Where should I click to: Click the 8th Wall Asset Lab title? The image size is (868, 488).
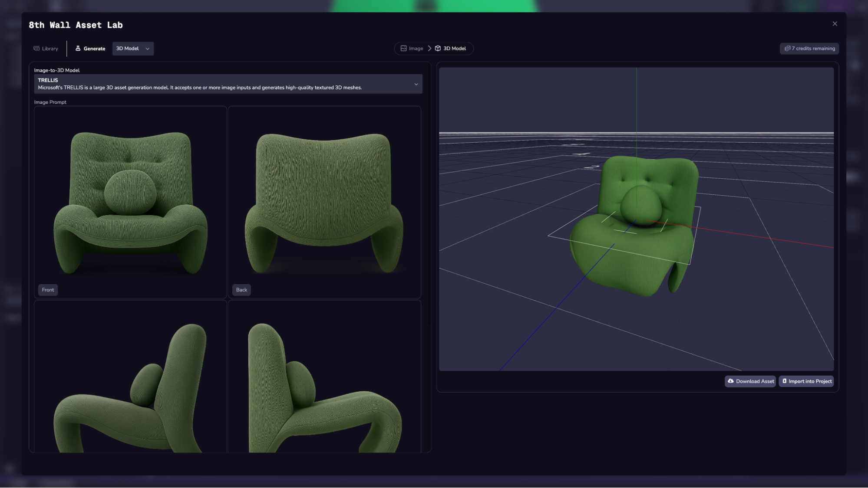pos(76,25)
